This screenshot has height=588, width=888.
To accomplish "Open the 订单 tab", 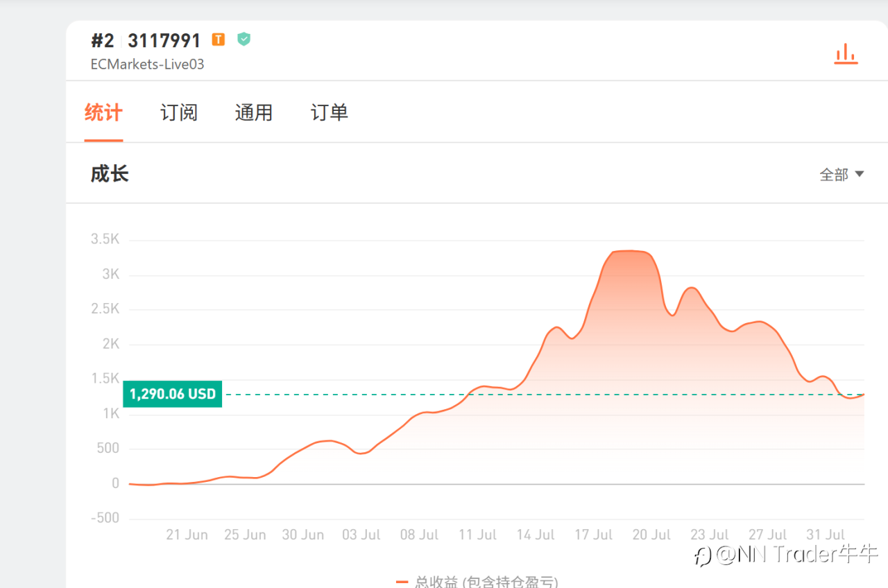I will (x=330, y=112).
